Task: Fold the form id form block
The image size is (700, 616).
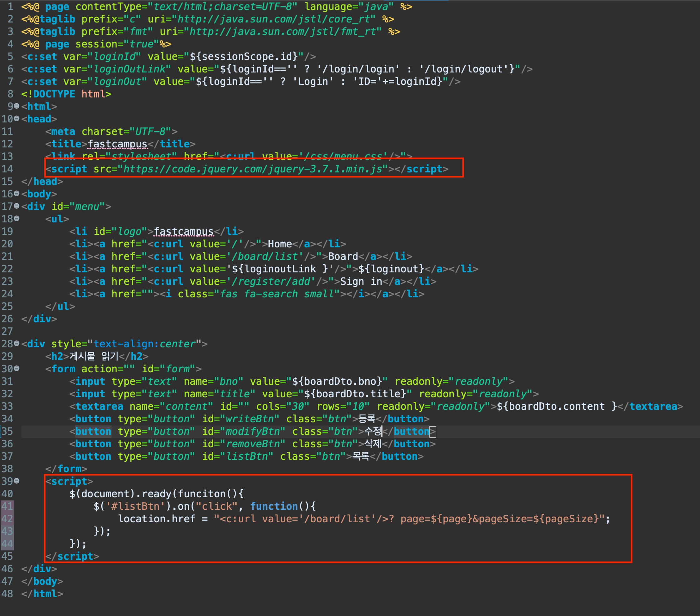Action: [x=16, y=368]
